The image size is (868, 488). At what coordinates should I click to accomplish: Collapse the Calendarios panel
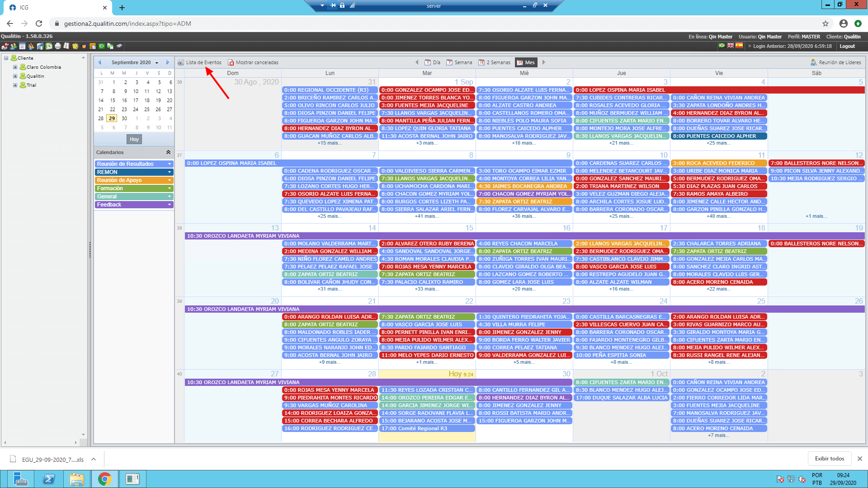[168, 152]
